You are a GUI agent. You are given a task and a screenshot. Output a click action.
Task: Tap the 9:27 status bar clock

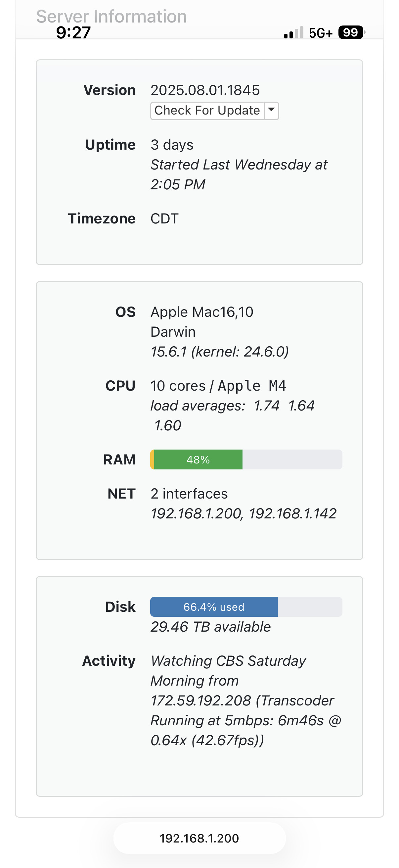73,33
